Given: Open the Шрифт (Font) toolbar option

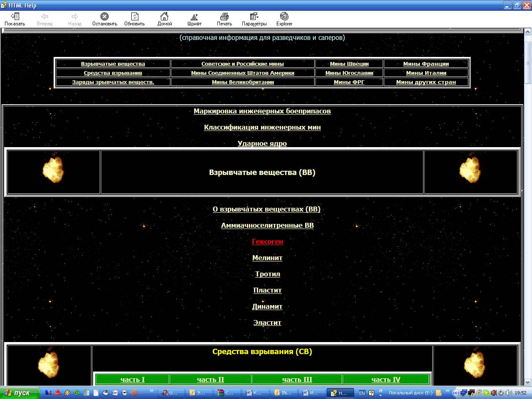Looking at the screenshot, I should (x=194, y=19).
